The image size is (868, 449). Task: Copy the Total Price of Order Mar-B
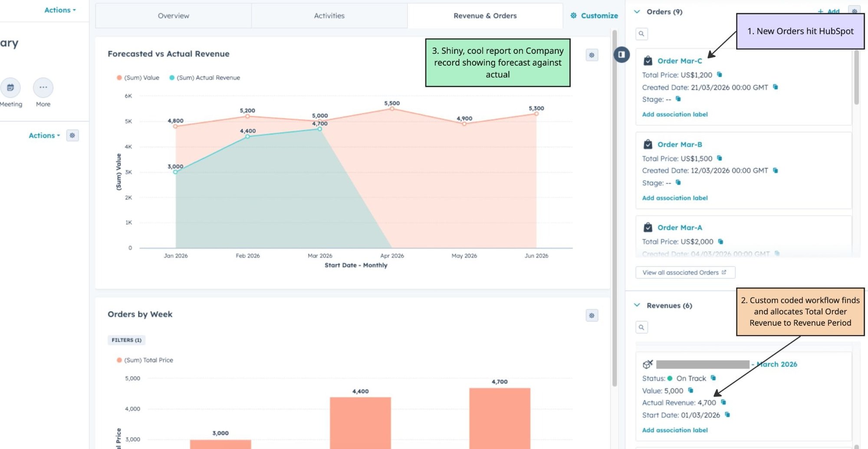tap(719, 158)
